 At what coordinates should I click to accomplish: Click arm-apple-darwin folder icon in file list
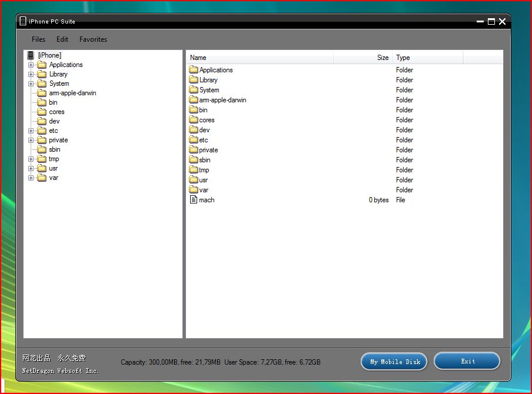pos(194,100)
